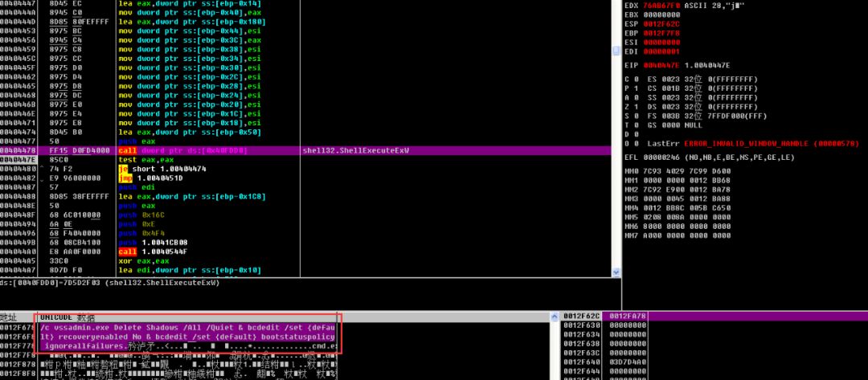Click the disassembly pane scrollbar thumb
Viewport: 868px width, 380px height.
[x=616, y=51]
